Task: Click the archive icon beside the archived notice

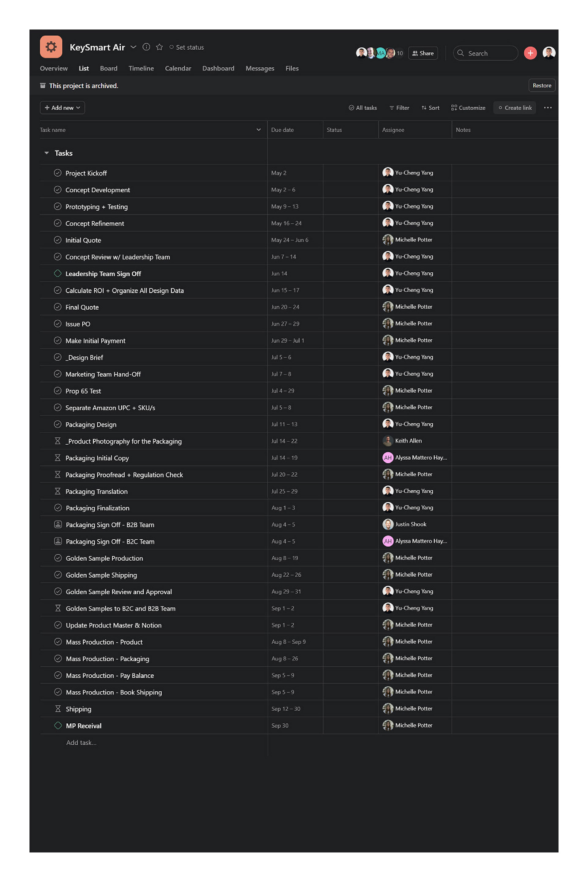Action: point(43,85)
